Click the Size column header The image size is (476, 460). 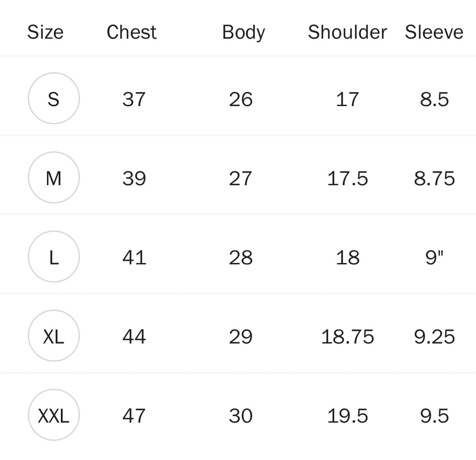[x=45, y=32]
